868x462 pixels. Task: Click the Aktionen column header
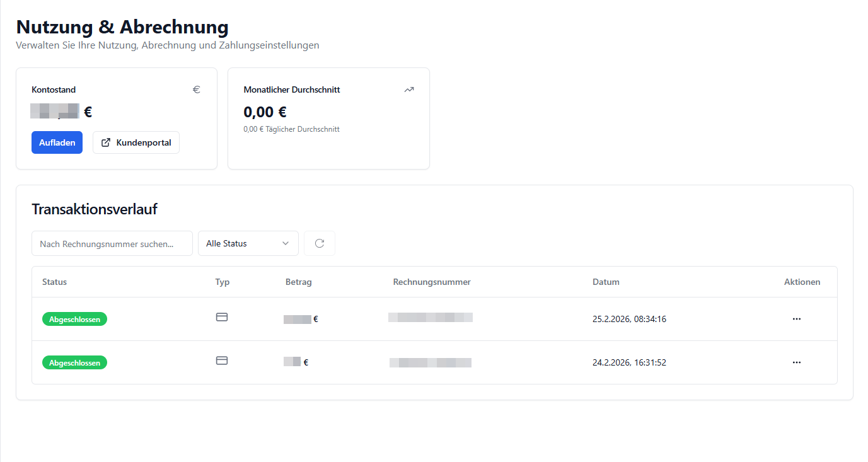(x=802, y=282)
